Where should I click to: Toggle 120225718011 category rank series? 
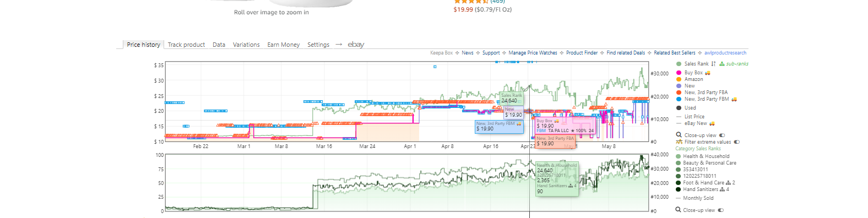pos(679,176)
